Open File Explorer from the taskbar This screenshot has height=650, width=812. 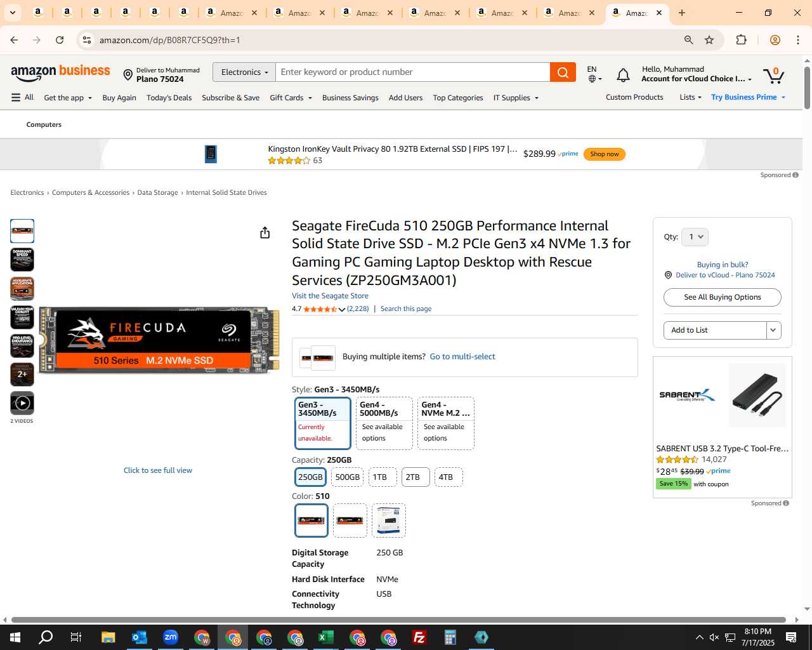pos(108,637)
